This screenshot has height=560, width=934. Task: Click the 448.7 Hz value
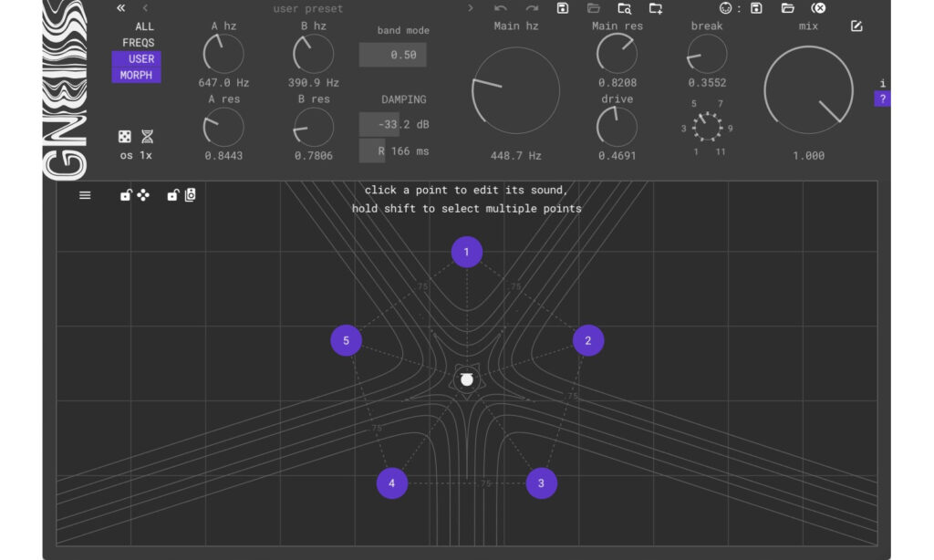coord(516,155)
